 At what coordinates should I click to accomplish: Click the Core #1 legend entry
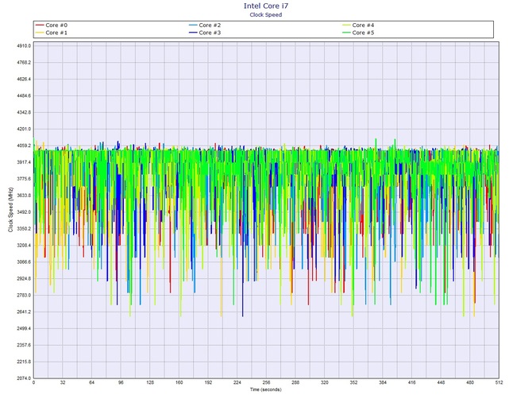click(52, 33)
